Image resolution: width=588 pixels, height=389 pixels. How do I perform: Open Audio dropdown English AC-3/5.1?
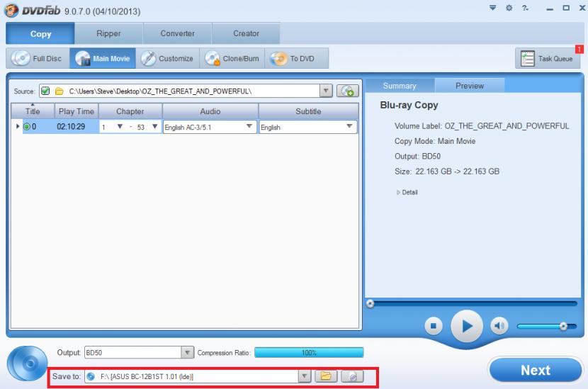tap(249, 126)
